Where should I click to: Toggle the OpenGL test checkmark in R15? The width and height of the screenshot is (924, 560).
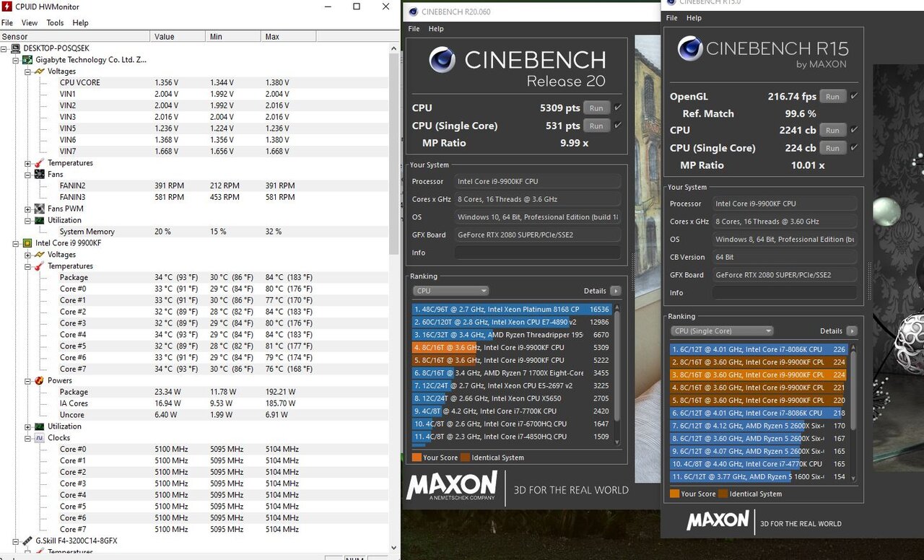[x=855, y=96]
